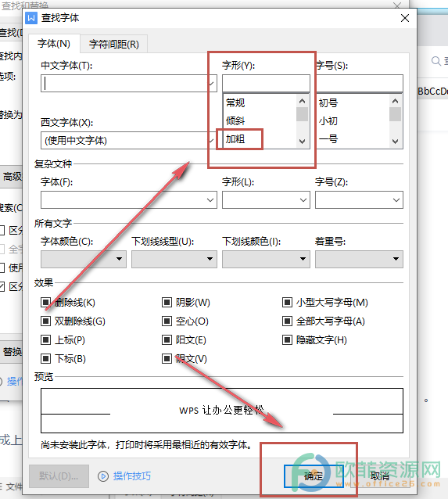
Task: Open the 西文字体(X) dropdown arrow
Action: pyautogui.click(x=211, y=140)
